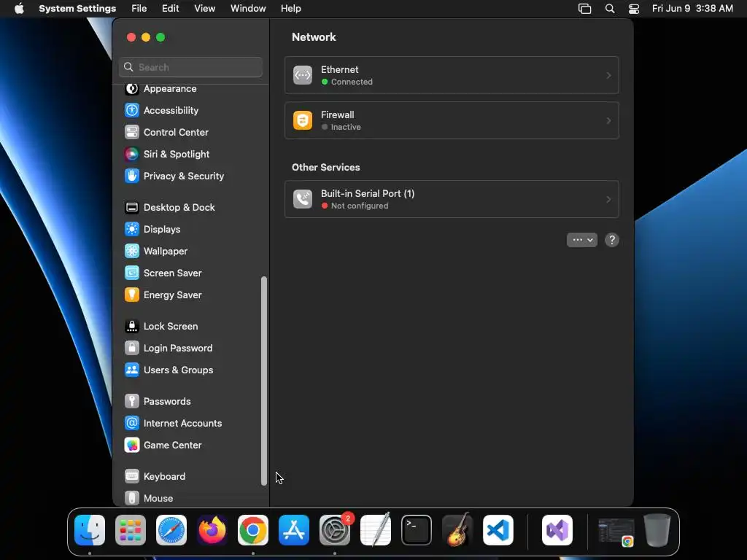This screenshot has height=560, width=747.
Task: Open the System Settings app menu
Action: (x=77, y=9)
